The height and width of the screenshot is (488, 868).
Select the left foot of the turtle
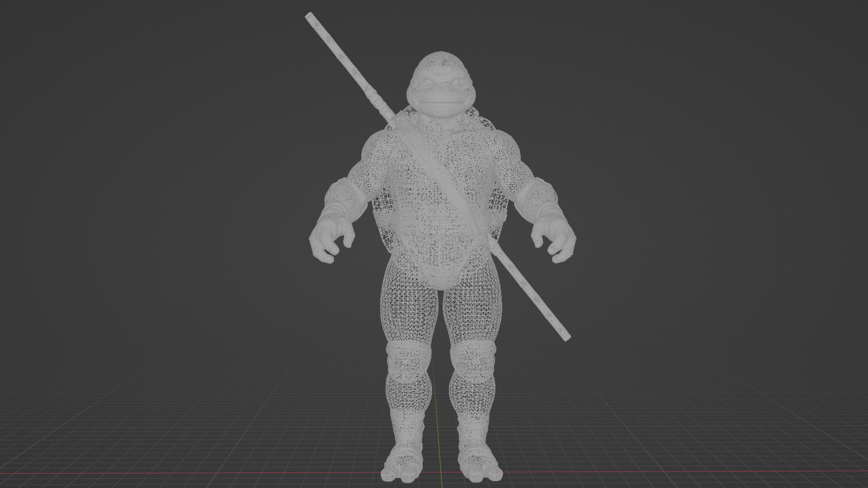[x=401, y=465]
